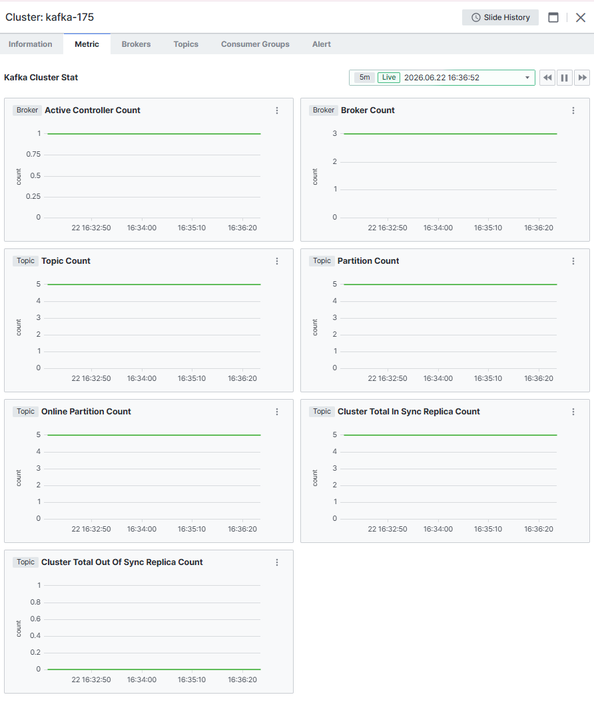Open menu for Broker Count chart
Image resolution: width=594 pixels, height=713 pixels.
point(573,110)
